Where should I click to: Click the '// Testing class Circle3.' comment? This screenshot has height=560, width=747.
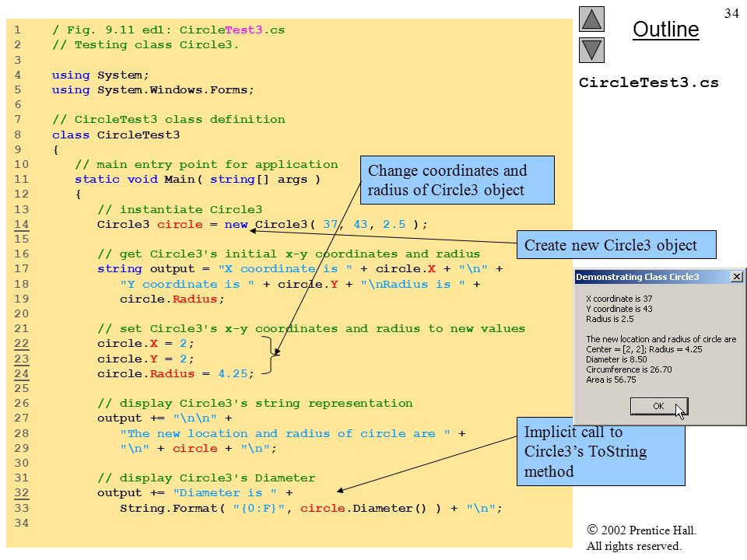[146, 45]
